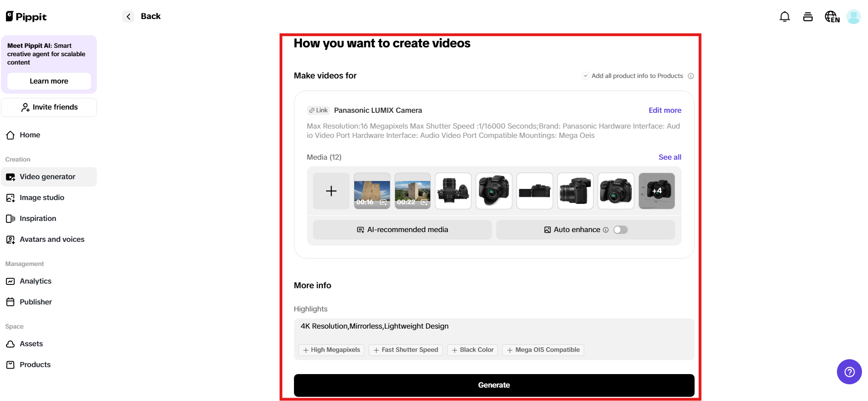This screenshot has width=868, height=401.
Task: Open Inspiration in sidebar
Action: (49, 219)
